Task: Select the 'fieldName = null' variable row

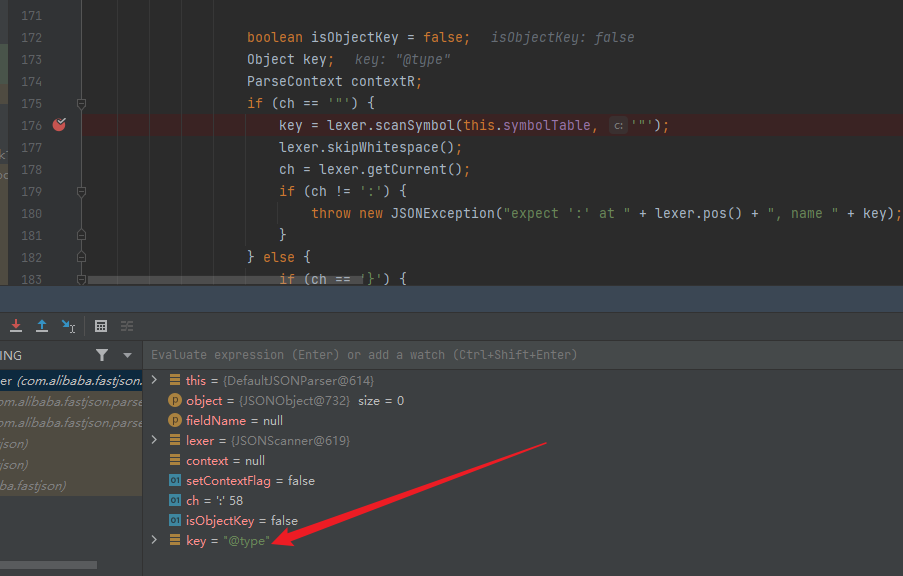Action: coord(523,420)
